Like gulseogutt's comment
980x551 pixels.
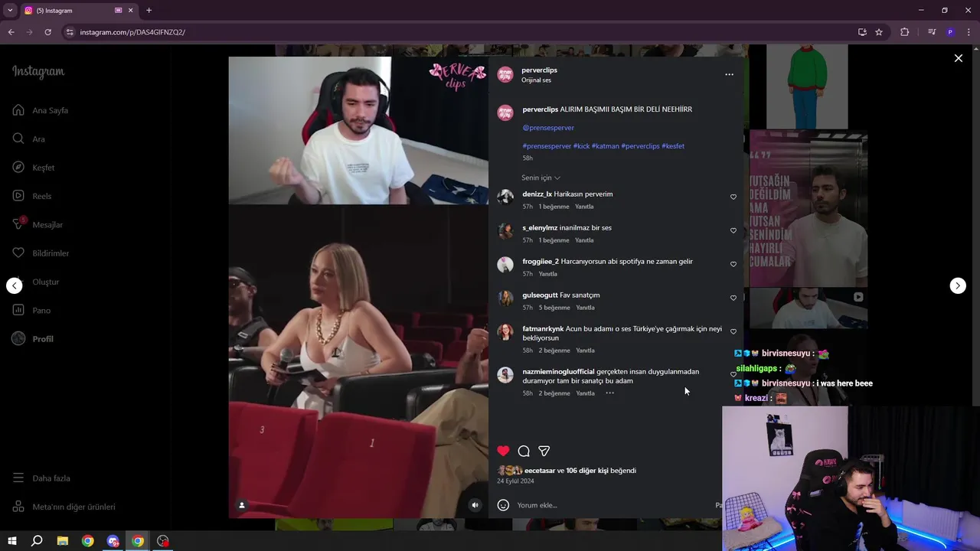point(733,298)
